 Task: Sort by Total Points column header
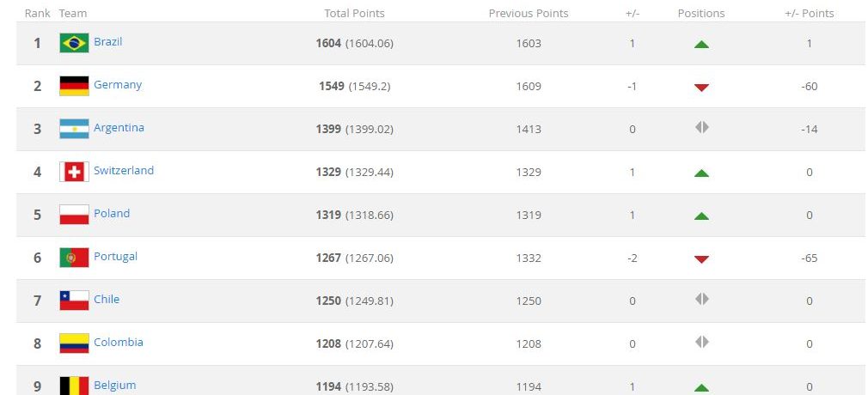(354, 14)
